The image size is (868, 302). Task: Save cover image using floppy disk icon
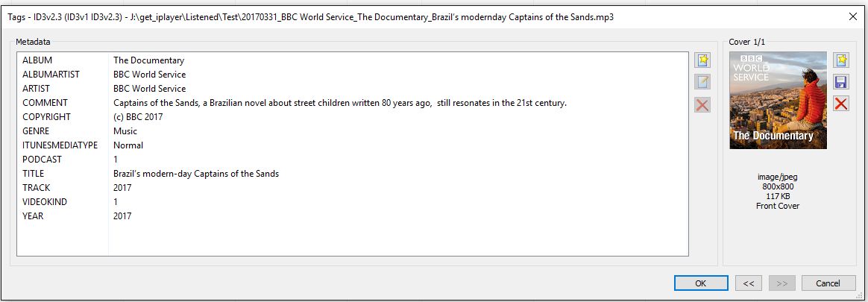841,82
